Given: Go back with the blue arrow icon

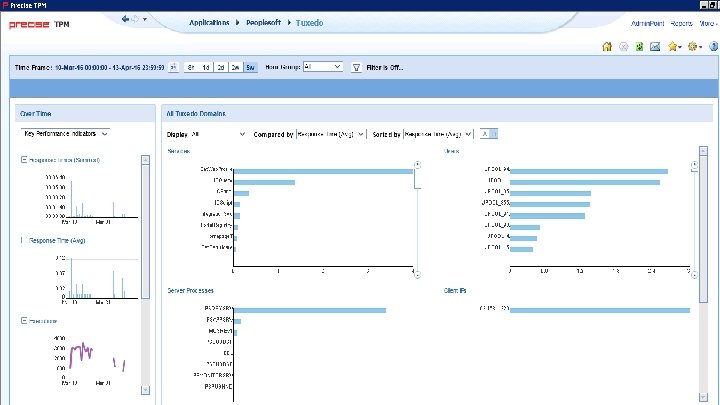Looking at the screenshot, I should tap(125, 19).
